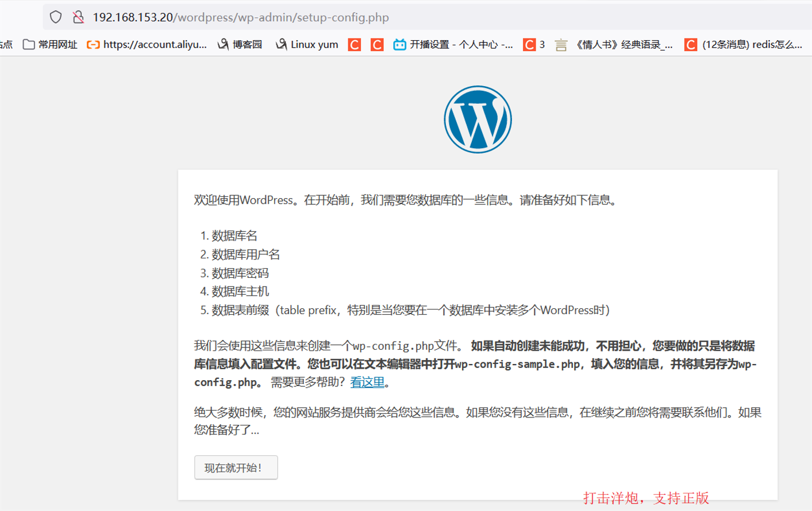Click the 数据库用户名 list item
The height and width of the screenshot is (511, 812).
pos(246,254)
